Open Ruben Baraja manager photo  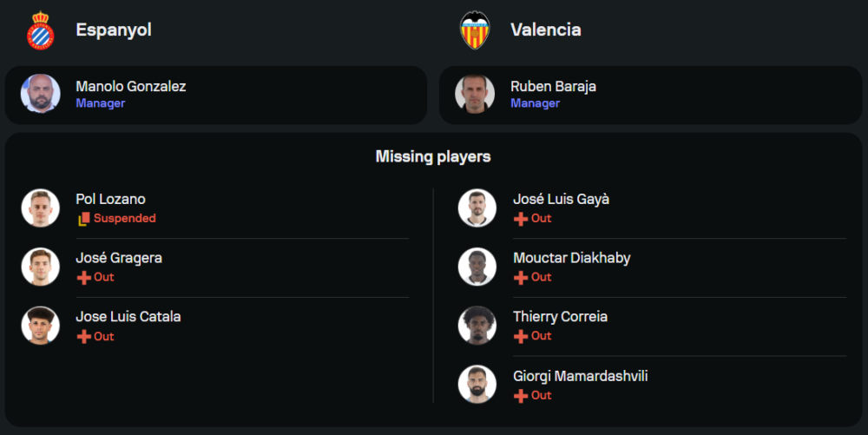coord(475,94)
